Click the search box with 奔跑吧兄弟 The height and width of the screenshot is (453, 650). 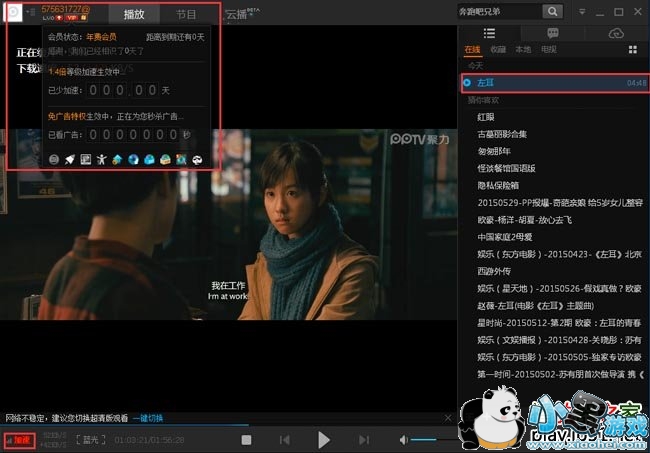(x=499, y=12)
